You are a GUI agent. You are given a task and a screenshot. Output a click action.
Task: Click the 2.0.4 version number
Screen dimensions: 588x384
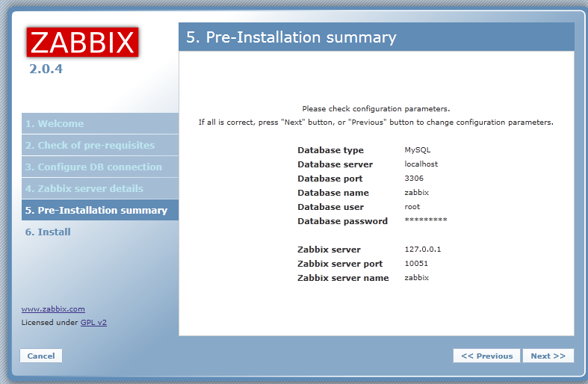click(x=46, y=69)
